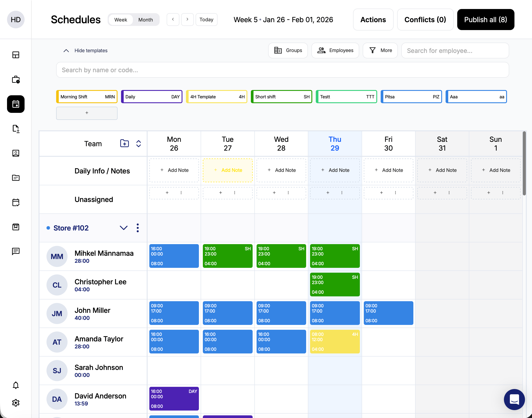Select the Pitsa PIZ template
Screen dimensions: 532x418
(x=411, y=97)
